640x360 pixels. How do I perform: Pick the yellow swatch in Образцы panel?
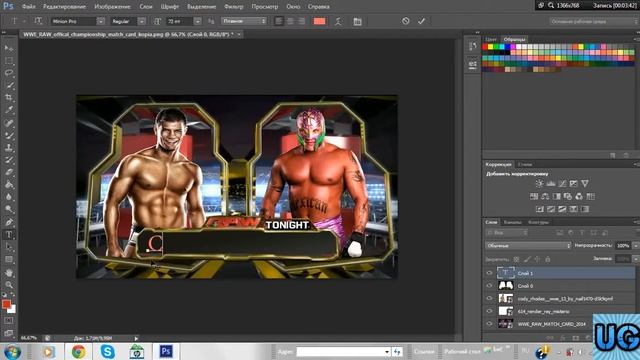pos(490,47)
